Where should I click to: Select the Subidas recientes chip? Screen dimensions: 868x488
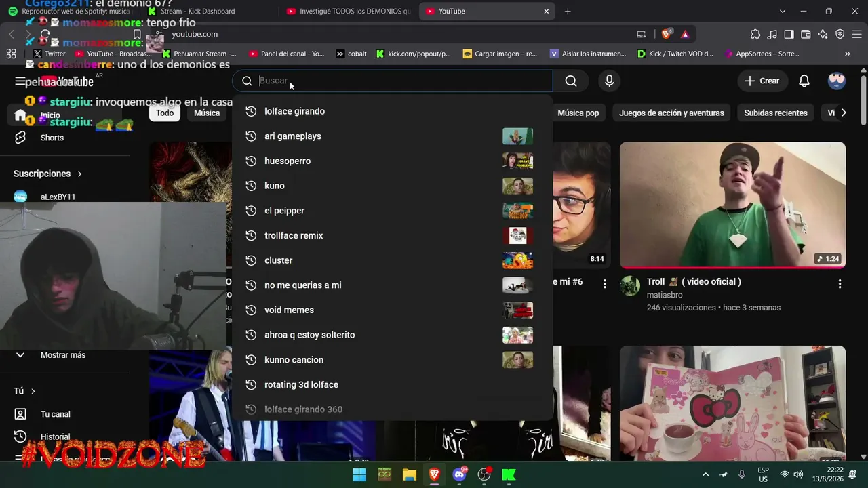[776, 113]
